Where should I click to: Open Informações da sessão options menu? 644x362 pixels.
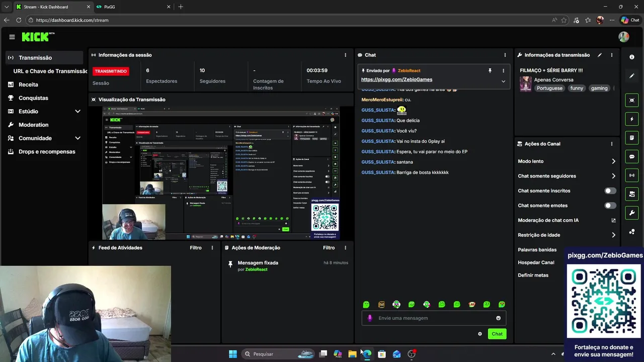[x=345, y=55]
